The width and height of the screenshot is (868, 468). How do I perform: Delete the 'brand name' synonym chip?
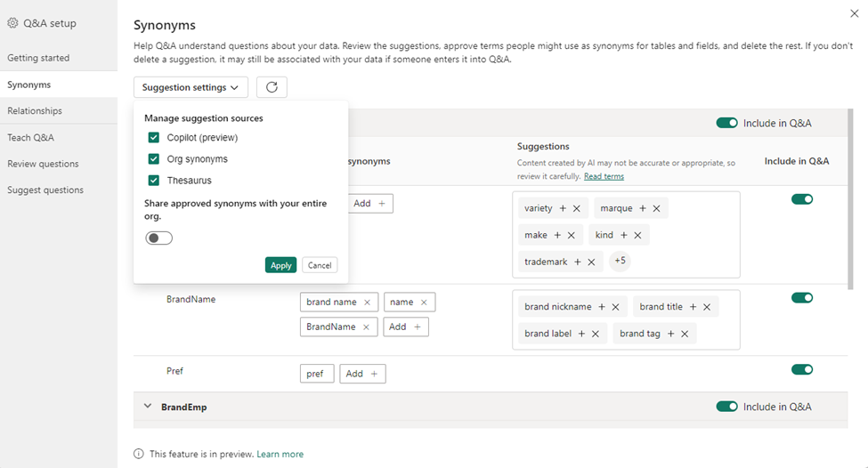367,303
